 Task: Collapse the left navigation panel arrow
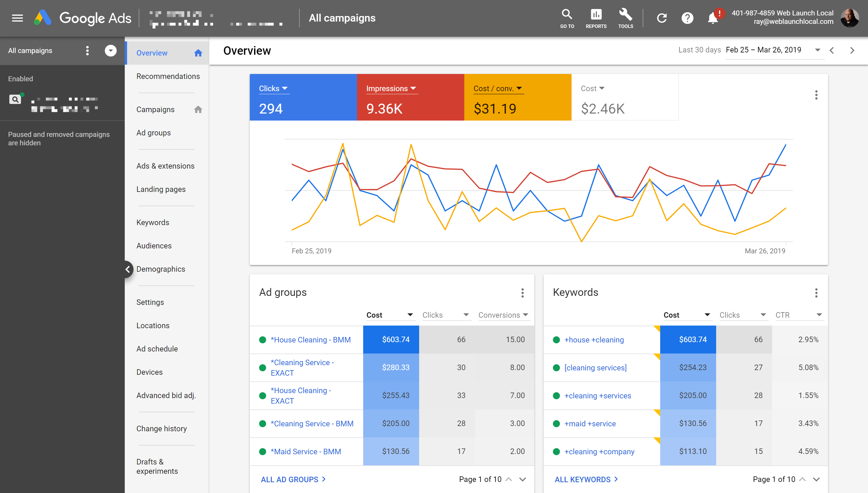click(x=128, y=269)
